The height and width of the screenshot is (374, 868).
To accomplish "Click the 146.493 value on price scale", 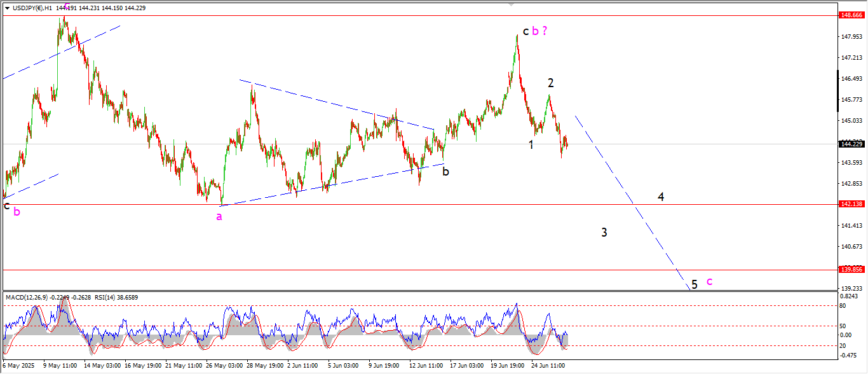I will (x=850, y=79).
